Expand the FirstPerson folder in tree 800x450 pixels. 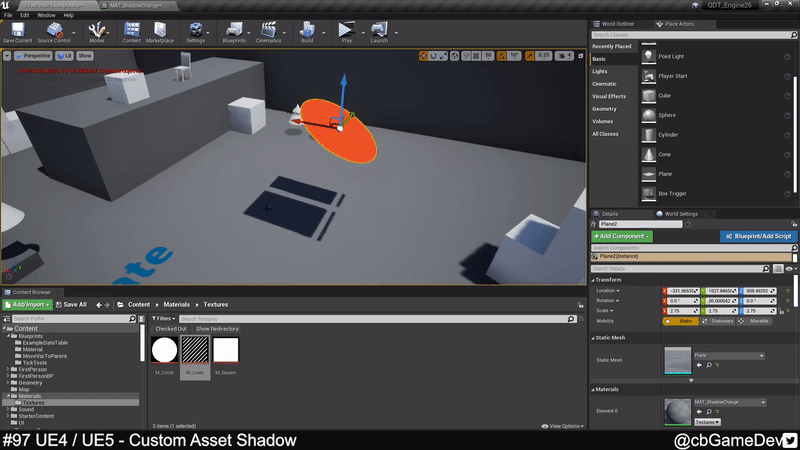point(8,369)
